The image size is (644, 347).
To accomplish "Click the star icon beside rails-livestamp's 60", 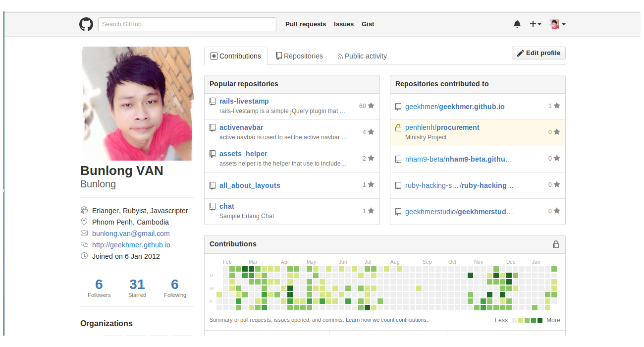I will [x=371, y=106].
